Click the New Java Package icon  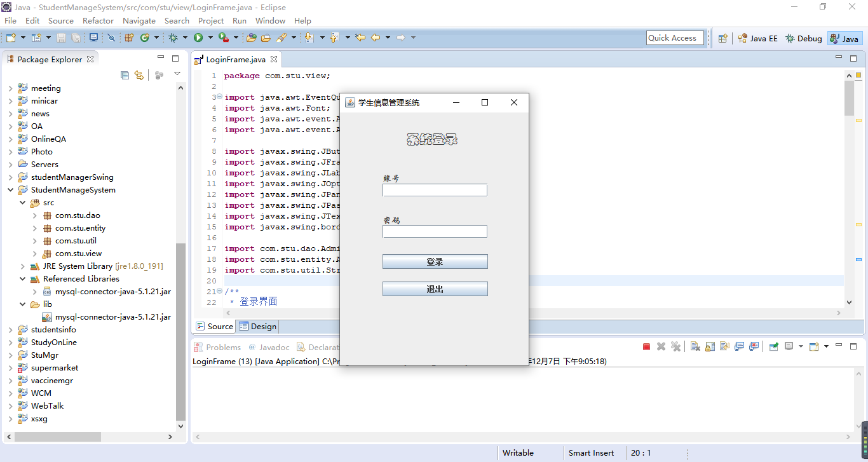129,37
